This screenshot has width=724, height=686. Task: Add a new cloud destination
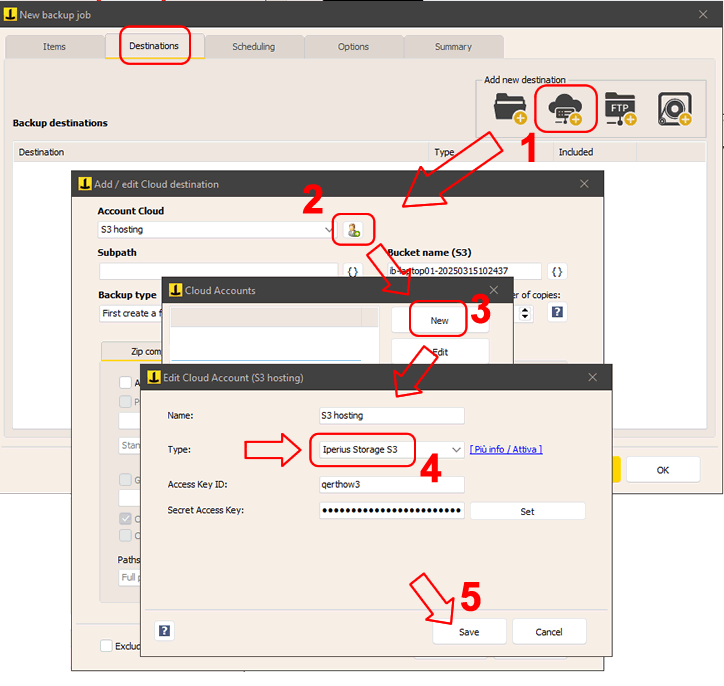click(x=565, y=109)
